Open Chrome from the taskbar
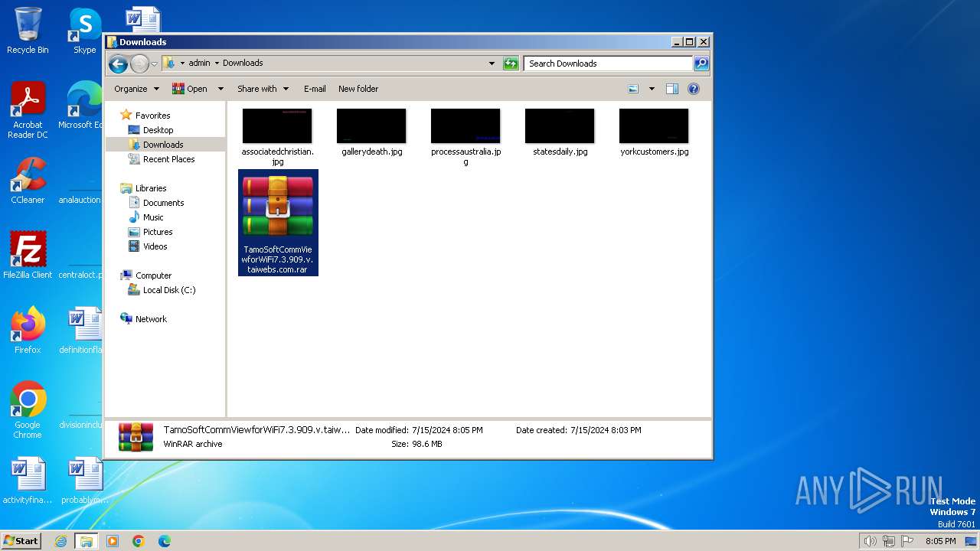The width and height of the screenshot is (980, 551). 139,541
